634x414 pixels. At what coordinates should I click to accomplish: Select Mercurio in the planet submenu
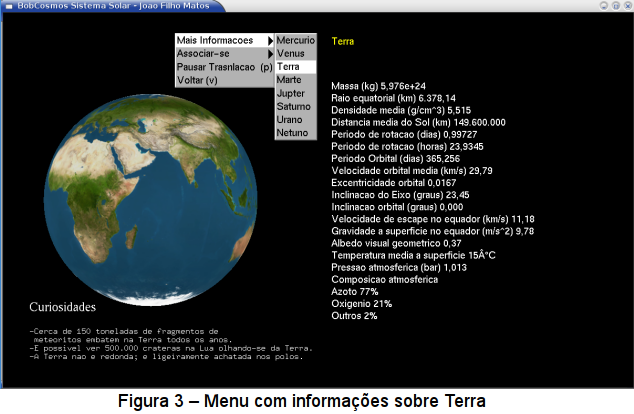point(296,40)
